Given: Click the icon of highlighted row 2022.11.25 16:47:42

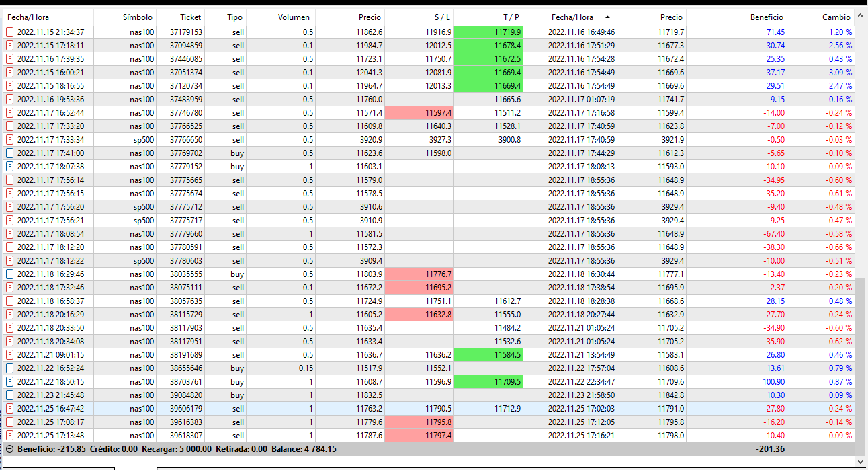Looking at the screenshot, I should click(9, 408).
